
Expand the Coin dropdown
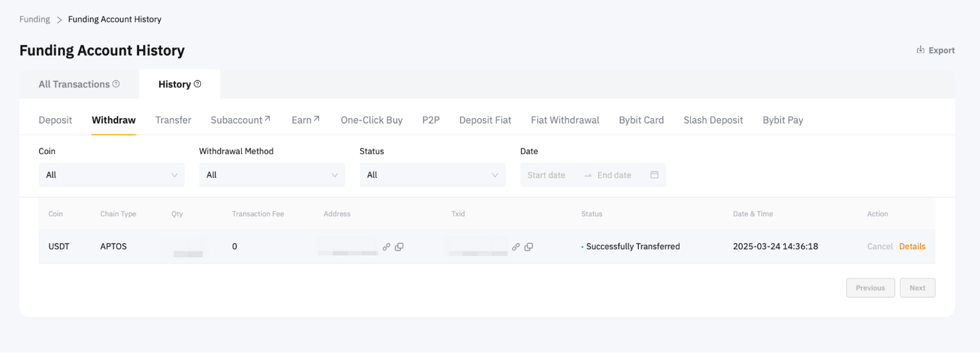click(x=111, y=175)
